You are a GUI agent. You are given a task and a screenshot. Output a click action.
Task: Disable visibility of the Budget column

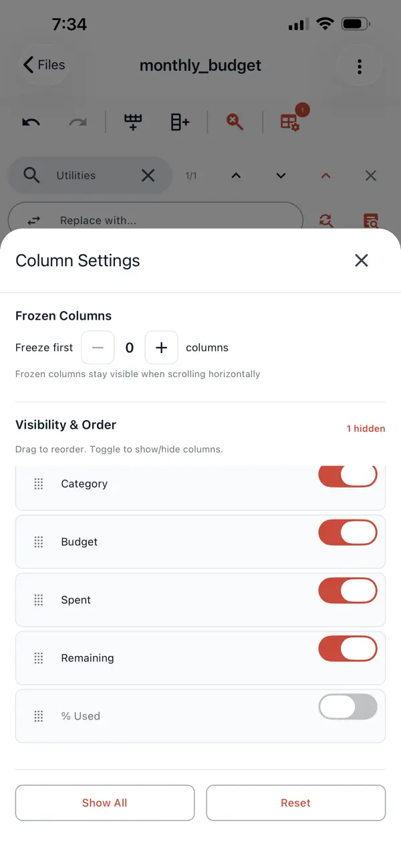(348, 532)
